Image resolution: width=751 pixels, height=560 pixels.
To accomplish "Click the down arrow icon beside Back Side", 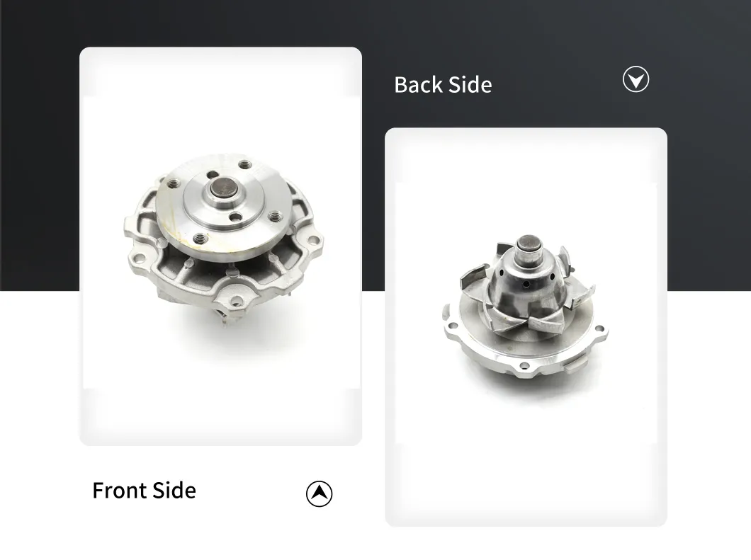I will 636,79.
